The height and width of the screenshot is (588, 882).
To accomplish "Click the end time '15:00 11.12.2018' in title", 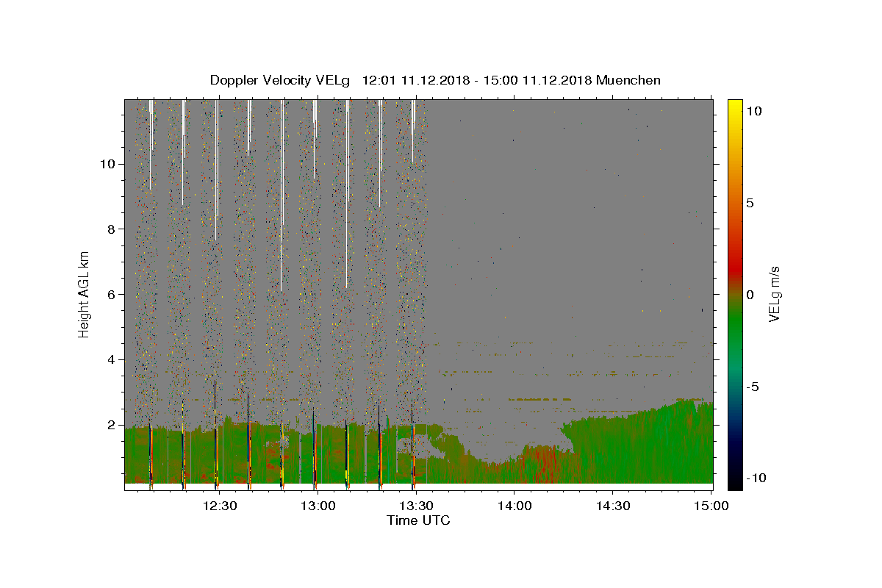I will (x=537, y=80).
